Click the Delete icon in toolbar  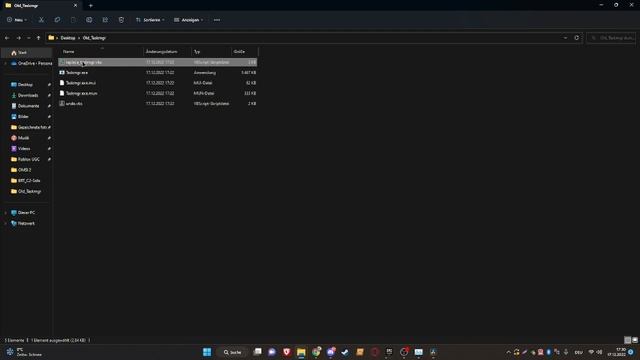pyautogui.click(x=121, y=20)
